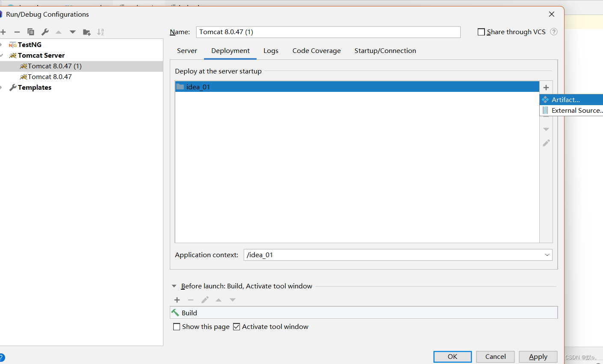The height and width of the screenshot is (364, 603).
Task: Create new configuration folder
Action: click(87, 32)
